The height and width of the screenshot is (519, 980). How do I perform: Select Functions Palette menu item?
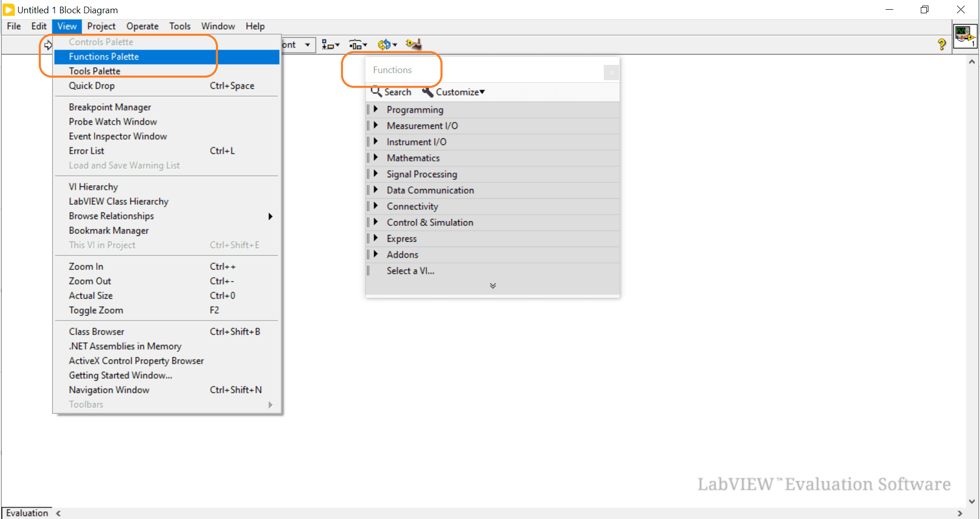pyautogui.click(x=104, y=57)
